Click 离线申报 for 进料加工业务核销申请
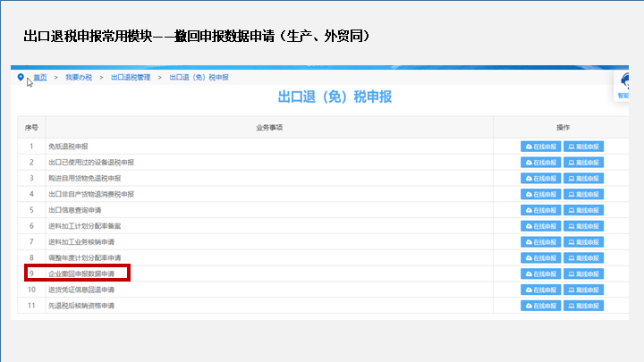 point(583,242)
